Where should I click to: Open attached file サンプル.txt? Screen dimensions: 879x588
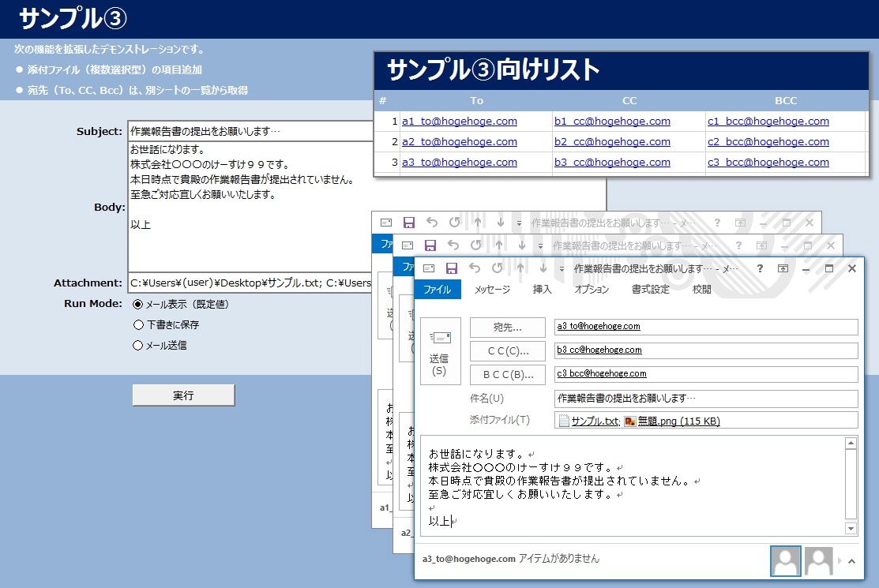pos(589,421)
